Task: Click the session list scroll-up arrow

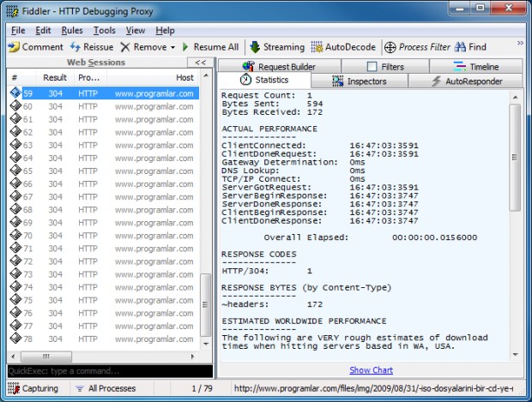Action: coord(206,75)
